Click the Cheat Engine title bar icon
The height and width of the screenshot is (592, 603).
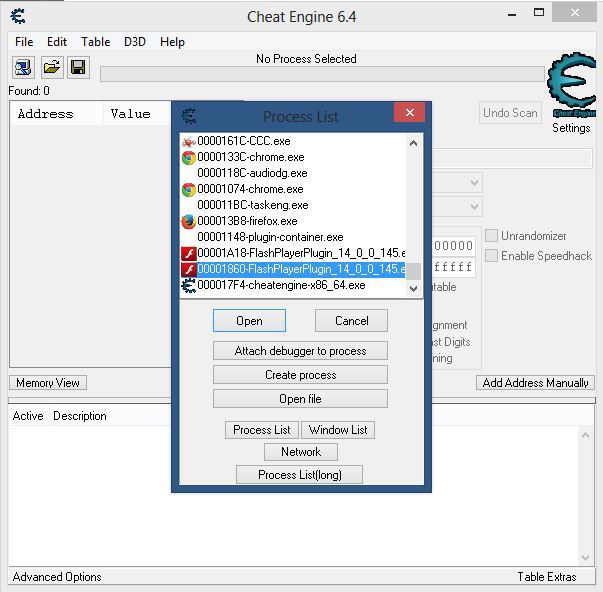18,16
